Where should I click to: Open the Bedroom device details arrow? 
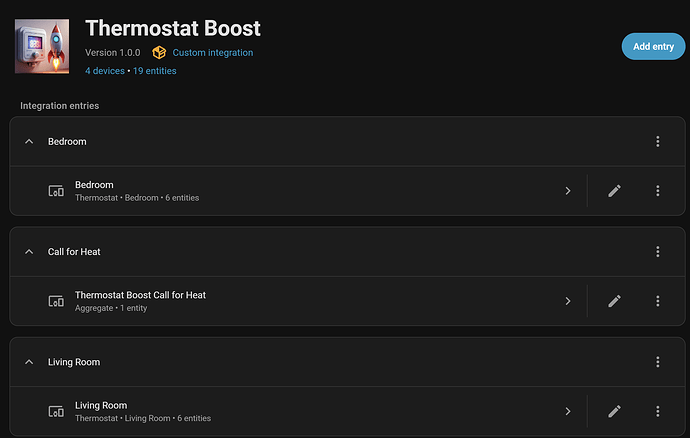567,190
